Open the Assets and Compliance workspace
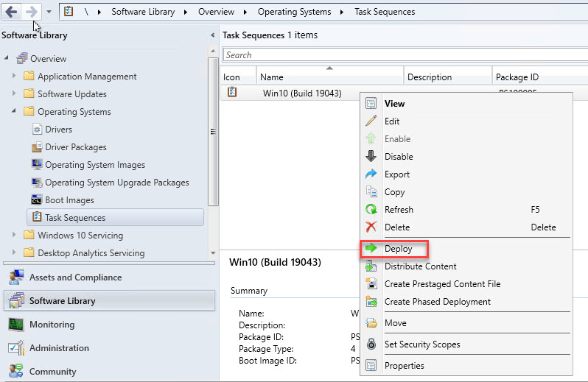This screenshot has height=382, width=588. 75,277
